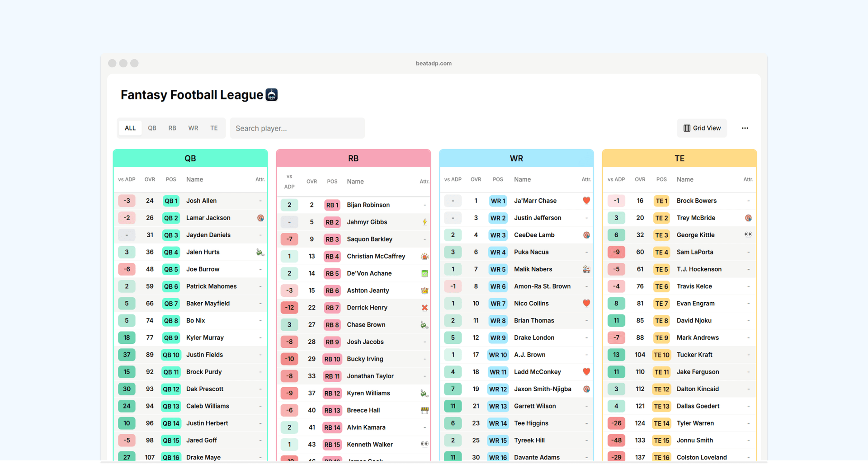Click the barrier icon for Breece Hall
This screenshot has width=868, height=464.
425,410
